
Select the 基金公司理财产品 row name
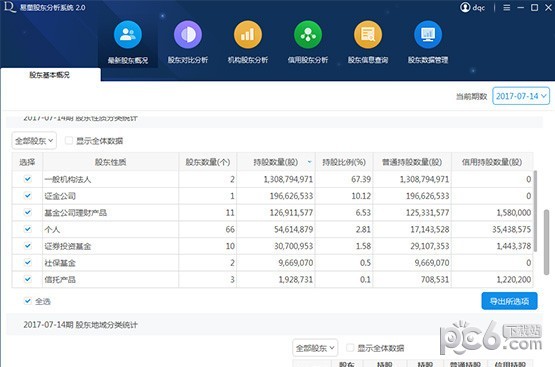[x=75, y=213]
